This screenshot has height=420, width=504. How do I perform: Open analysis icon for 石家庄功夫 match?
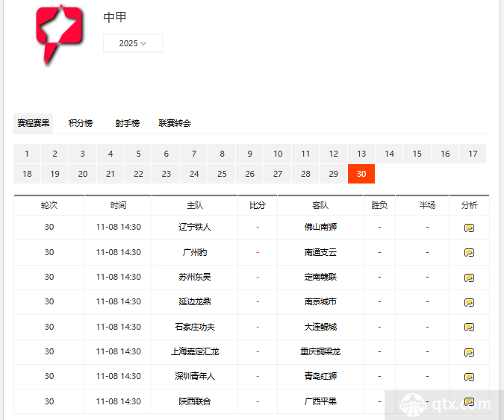click(x=469, y=327)
